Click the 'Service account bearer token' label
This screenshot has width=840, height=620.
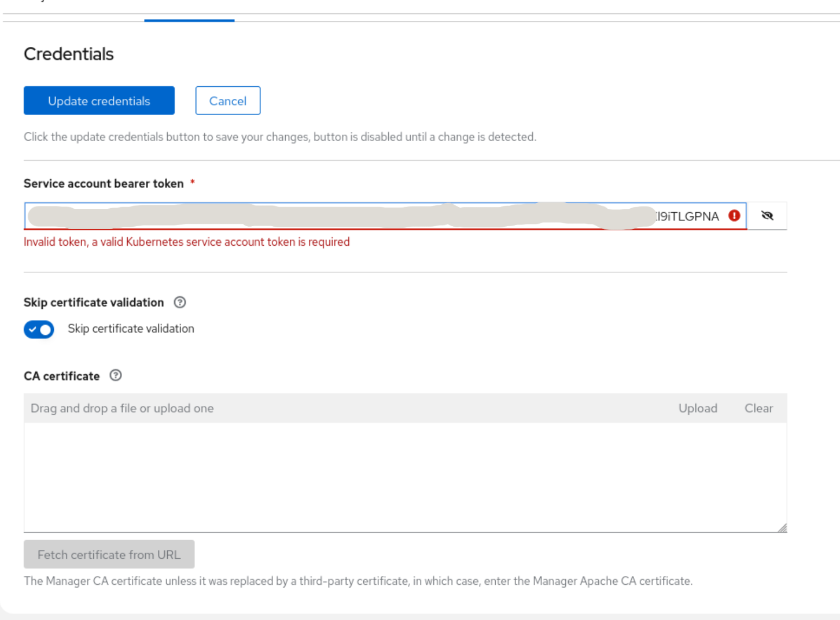click(104, 183)
